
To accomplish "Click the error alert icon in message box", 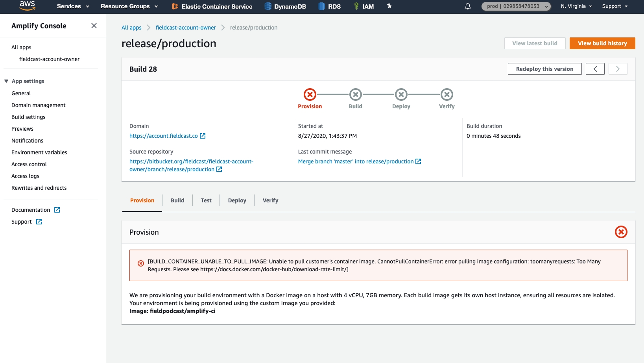I will (x=141, y=263).
